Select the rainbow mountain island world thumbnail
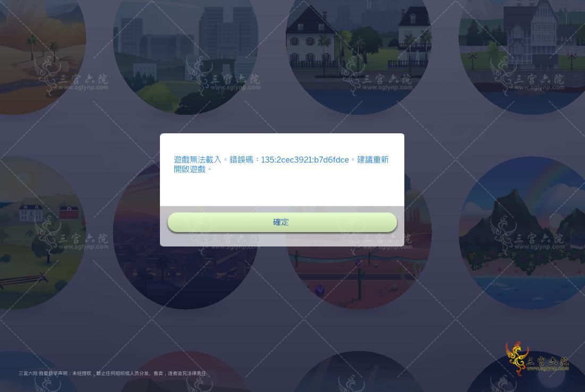The height and width of the screenshot is (392, 585). (x=522, y=233)
